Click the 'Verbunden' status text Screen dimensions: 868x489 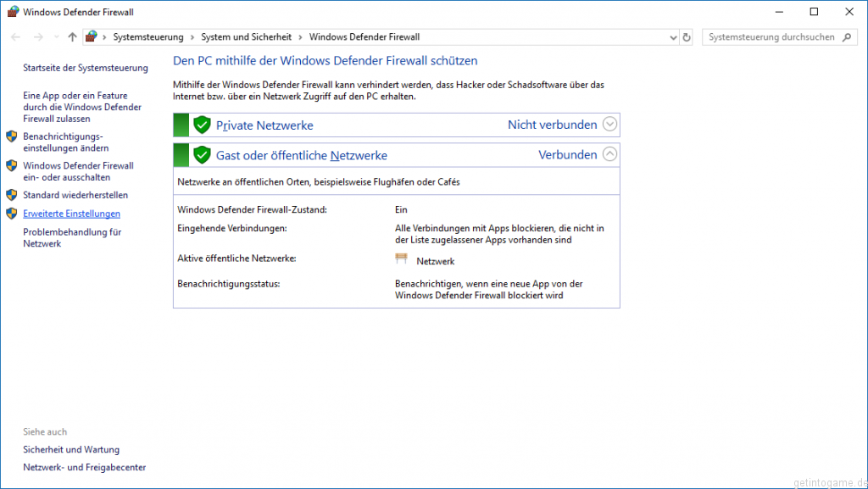tap(568, 155)
